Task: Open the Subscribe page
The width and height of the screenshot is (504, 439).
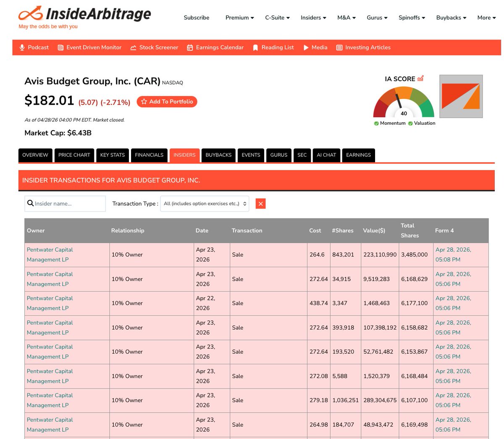Action: [x=197, y=18]
